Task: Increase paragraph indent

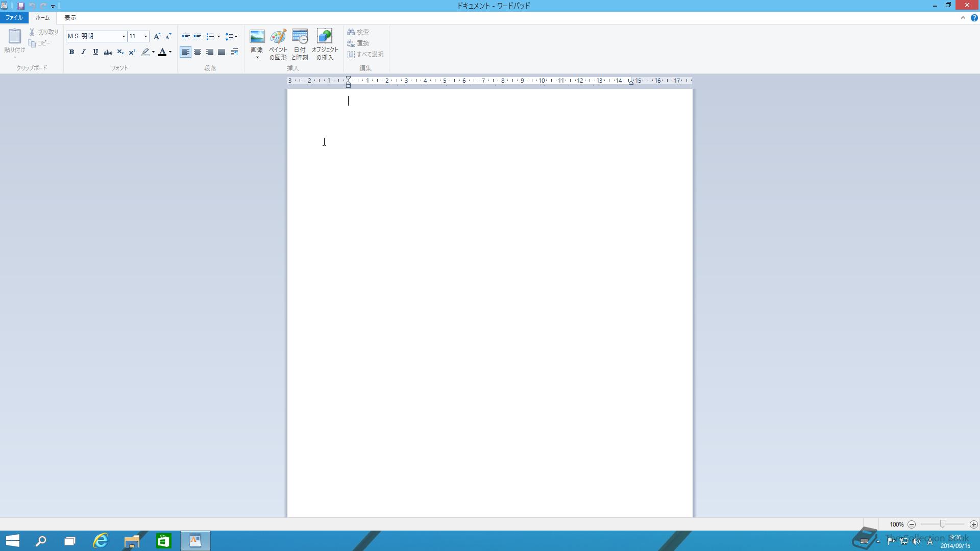Action: [197, 36]
